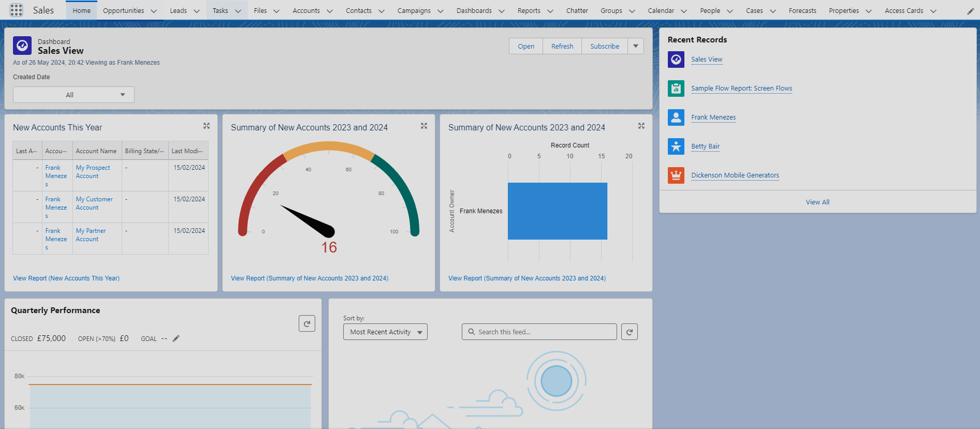
Task: Open View Report link under gauge chart
Action: pyautogui.click(x=310, y=278)
